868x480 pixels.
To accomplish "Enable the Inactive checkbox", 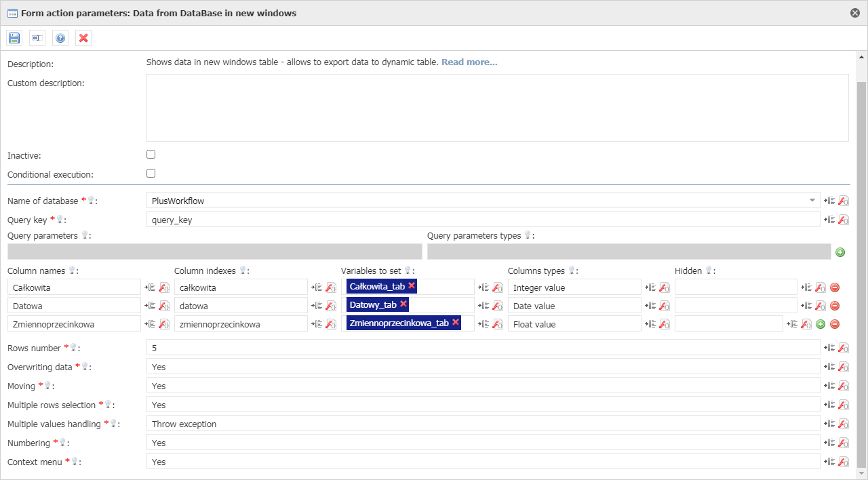I will click(151, 155).
